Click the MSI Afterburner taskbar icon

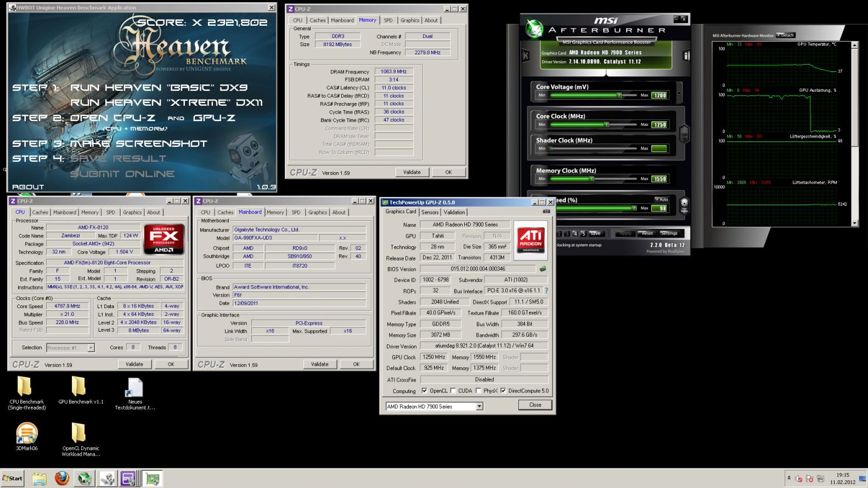point(84,479)
